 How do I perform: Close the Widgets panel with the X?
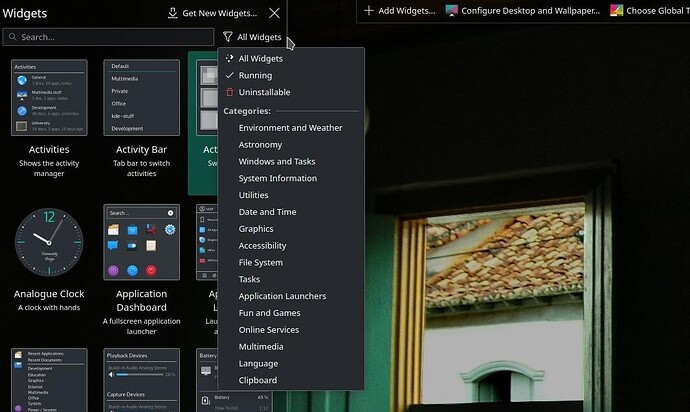pos(274,13)
